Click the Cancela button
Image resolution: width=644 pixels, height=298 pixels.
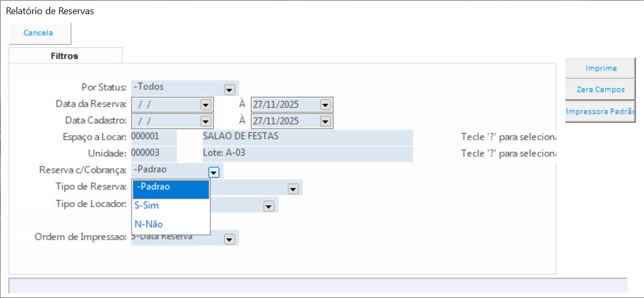(38, 33)
